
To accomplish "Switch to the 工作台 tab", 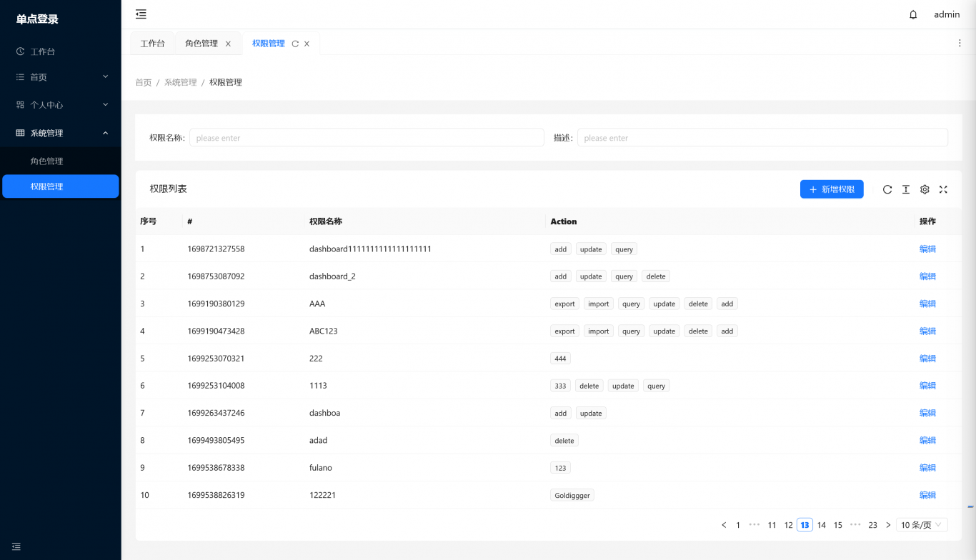I will pos(152,44).
